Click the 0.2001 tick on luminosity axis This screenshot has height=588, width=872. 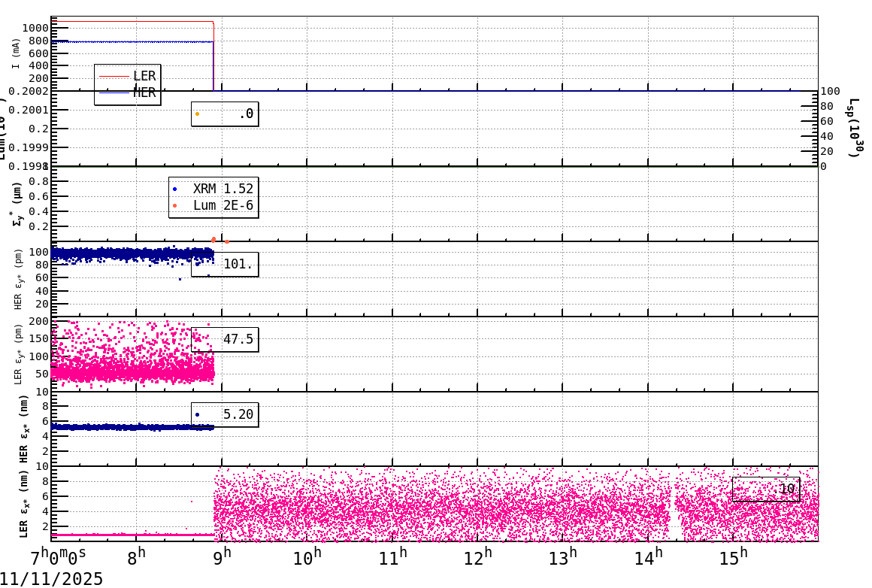pyautogui.click(x=29, y=110)
